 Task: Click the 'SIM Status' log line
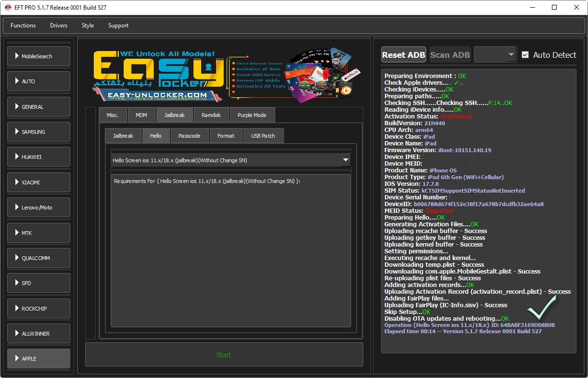coord(455,191)
